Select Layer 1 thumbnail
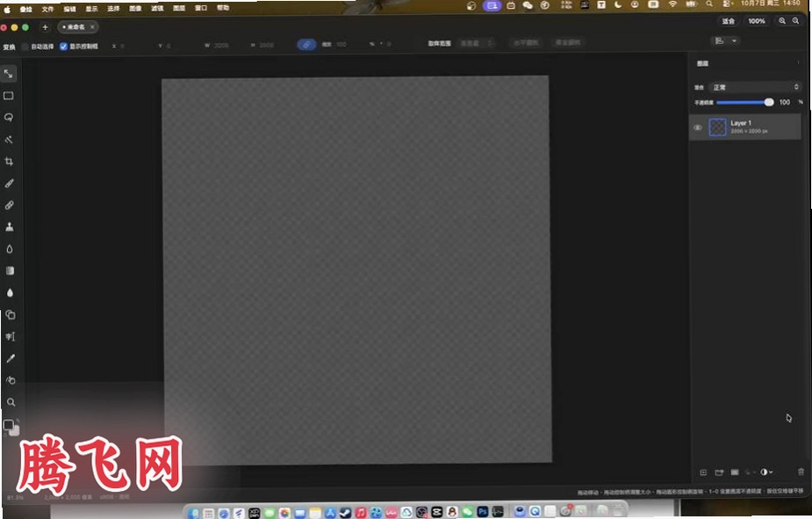 click(x=717, y=127)
